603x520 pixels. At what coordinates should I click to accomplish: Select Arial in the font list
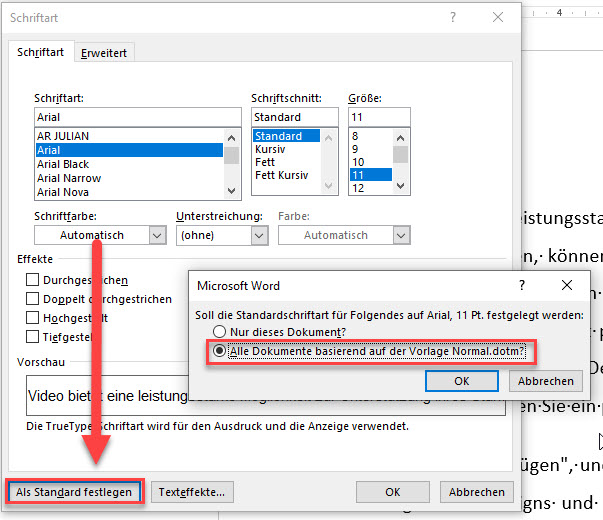click(x=129, y=150)
